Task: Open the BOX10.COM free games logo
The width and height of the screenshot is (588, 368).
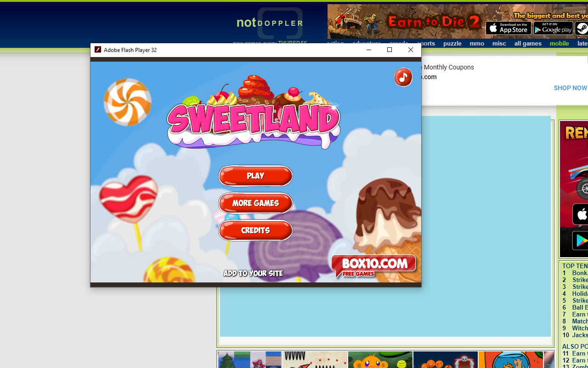Action: point(373,266)
